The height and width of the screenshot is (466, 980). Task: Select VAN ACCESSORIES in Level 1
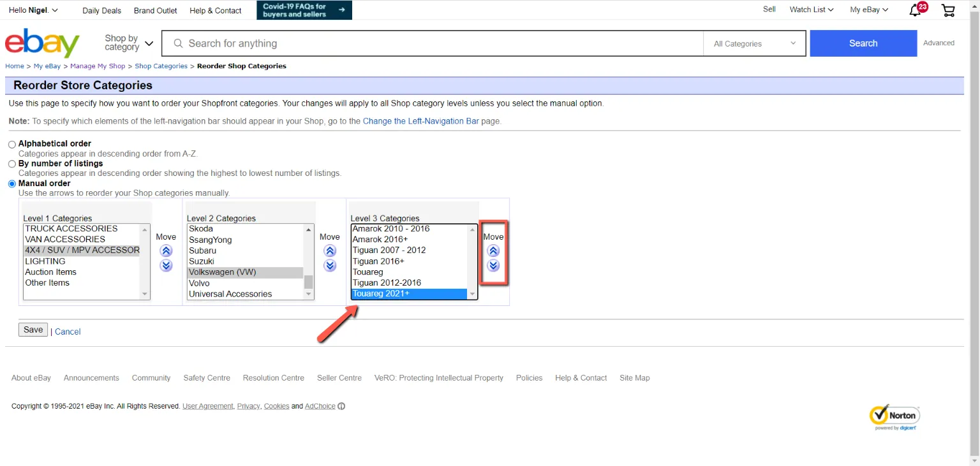[81, 240]
